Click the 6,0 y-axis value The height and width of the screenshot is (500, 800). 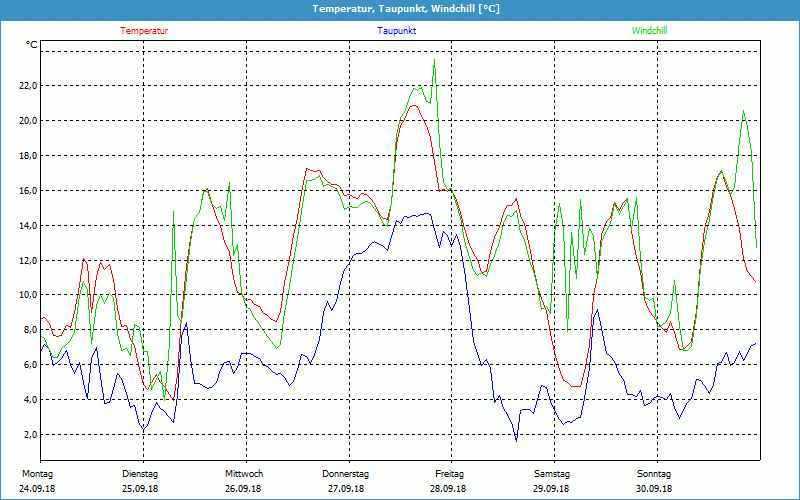31,365
